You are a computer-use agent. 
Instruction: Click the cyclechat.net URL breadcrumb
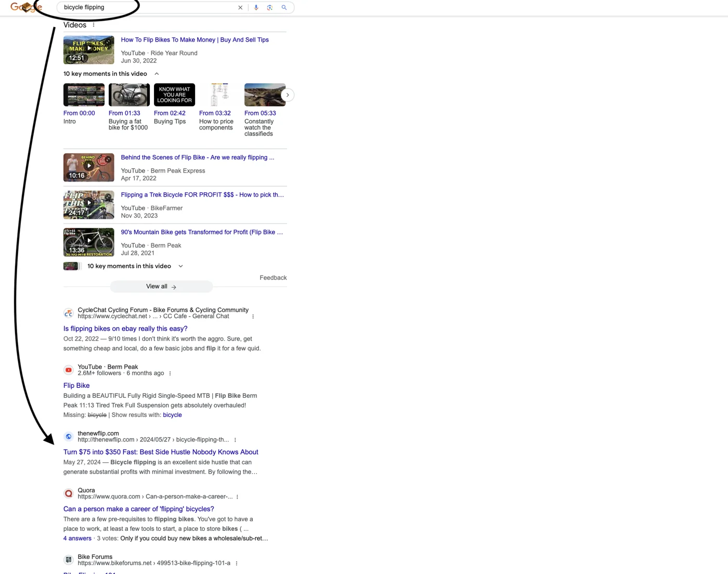pyautogui.click(x=153, y=316)
